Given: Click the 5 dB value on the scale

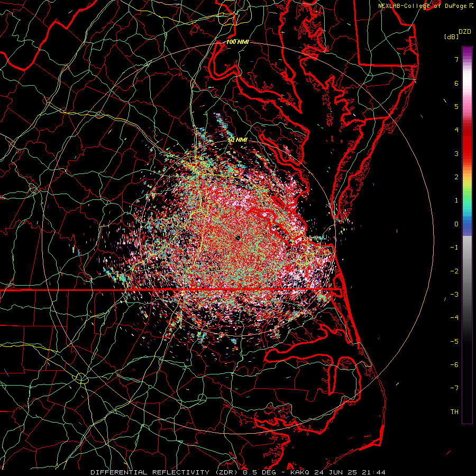Looking at the screenshot, I should coord(456,106).
